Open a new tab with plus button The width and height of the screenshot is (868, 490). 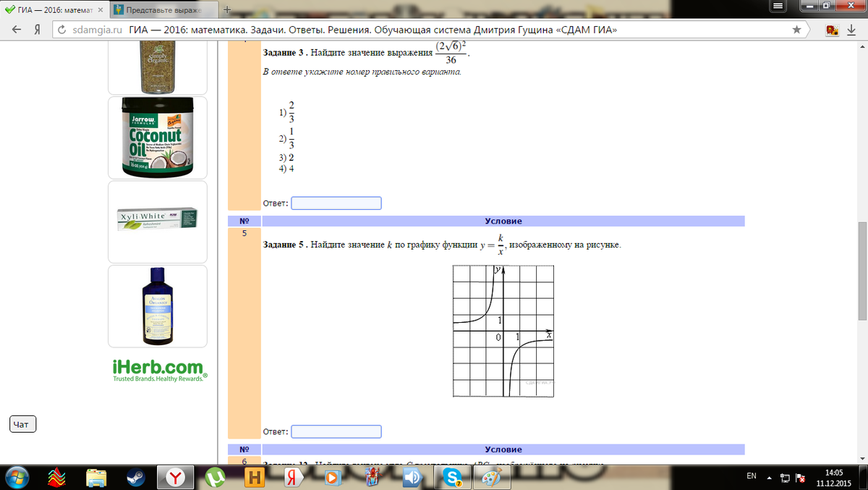[226, 10]
